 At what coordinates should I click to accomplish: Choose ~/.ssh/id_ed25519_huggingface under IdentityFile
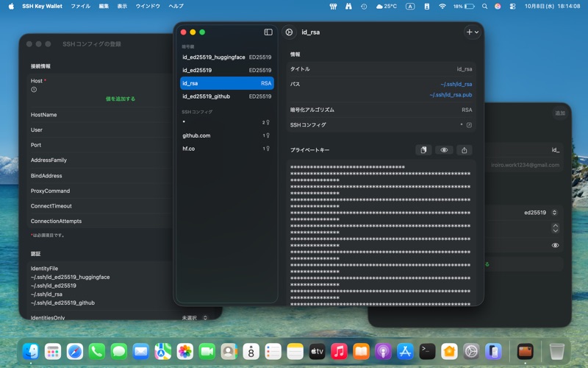coord(70,277)
